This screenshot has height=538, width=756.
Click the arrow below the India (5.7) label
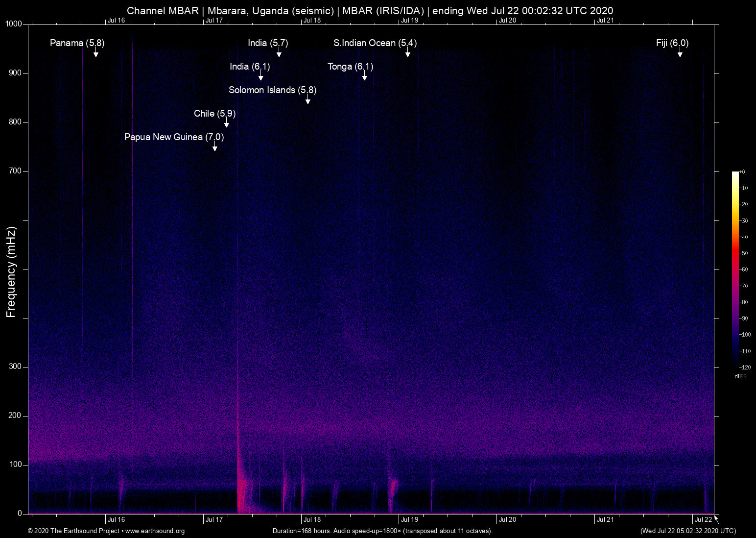tap(279, 53)
